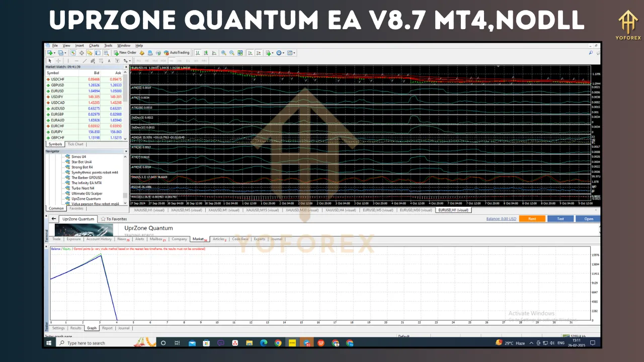Image resolution: width=644 pixels, height=362 pixels.
Task: Click the New Order toolbar button
Action: 125,52
